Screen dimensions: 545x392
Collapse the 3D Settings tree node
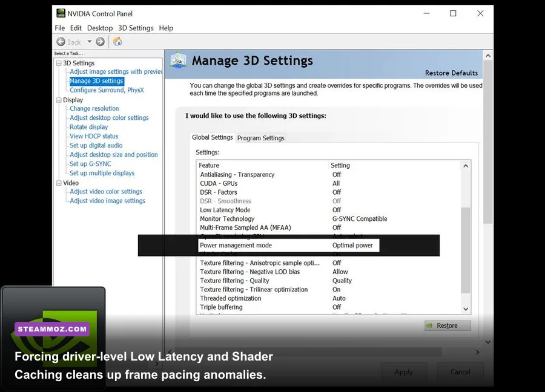coord(59,63)
